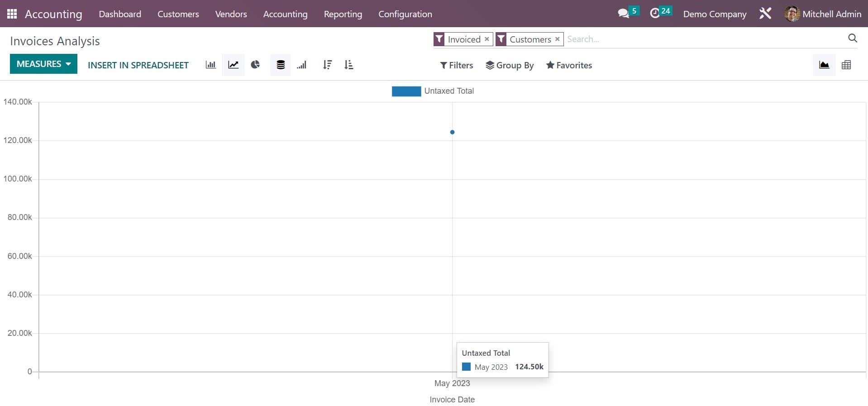Sort chart in descending order
The width and height of the screenshot is (868, 406).
tap(327, 65)
